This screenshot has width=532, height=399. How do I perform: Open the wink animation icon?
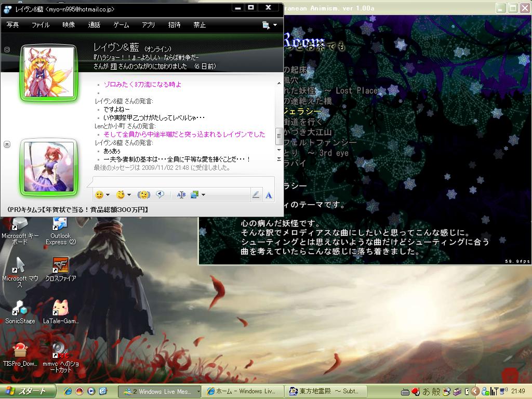120,195
